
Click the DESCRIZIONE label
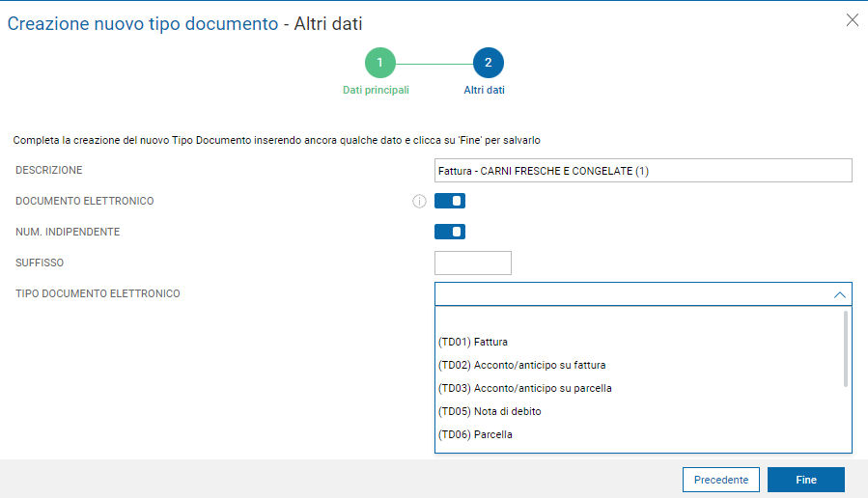(x=48, y=170)
